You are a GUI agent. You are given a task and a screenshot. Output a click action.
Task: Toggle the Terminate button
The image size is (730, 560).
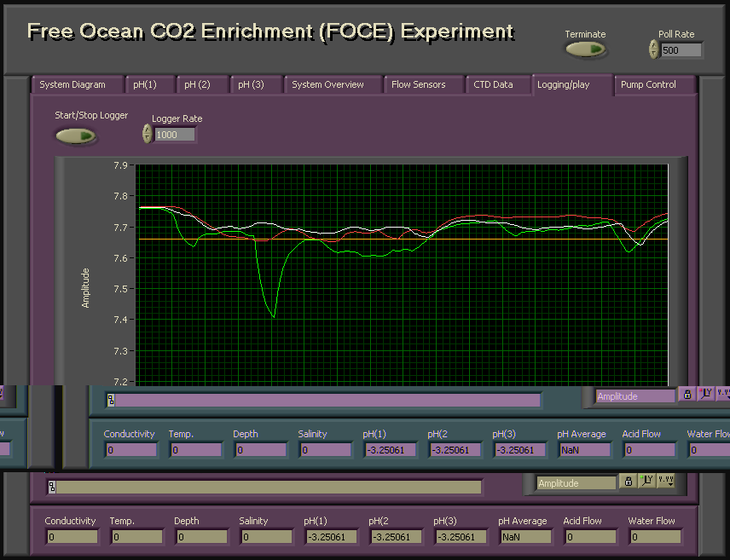point(585,49)
